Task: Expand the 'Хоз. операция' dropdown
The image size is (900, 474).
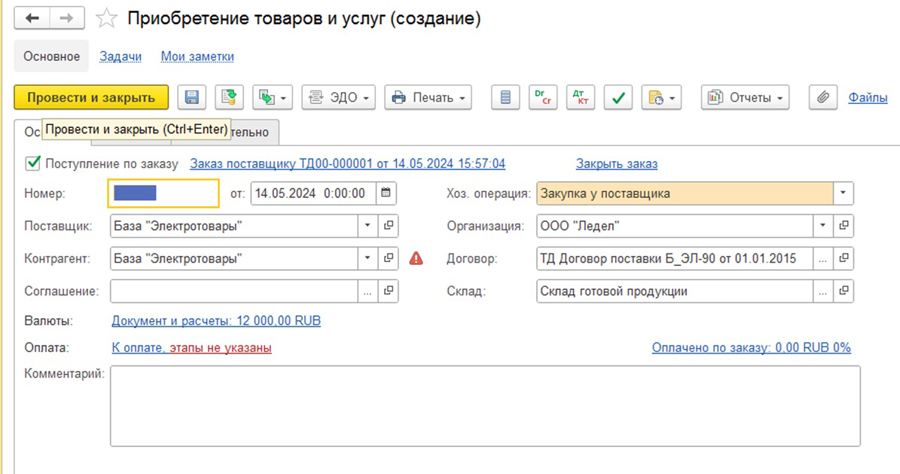Action: pyautogui.click(x=844, y=193)
